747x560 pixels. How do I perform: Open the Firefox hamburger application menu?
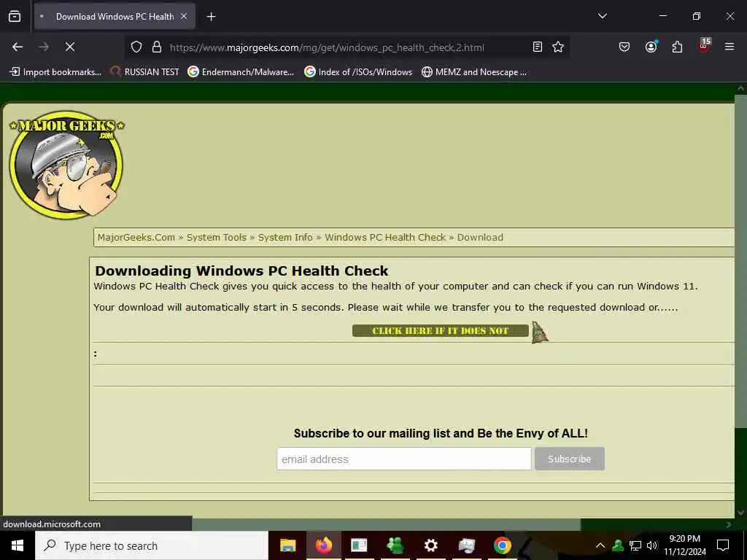[729, 47]
